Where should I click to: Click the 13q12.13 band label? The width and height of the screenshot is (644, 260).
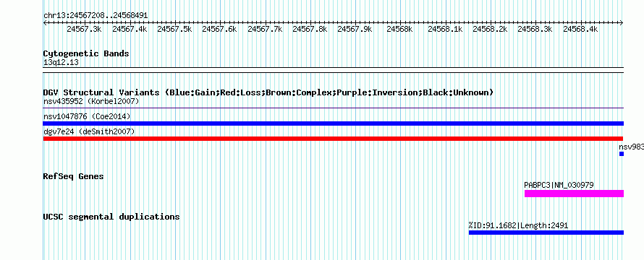pyautogui.click(x=61, y=62)
